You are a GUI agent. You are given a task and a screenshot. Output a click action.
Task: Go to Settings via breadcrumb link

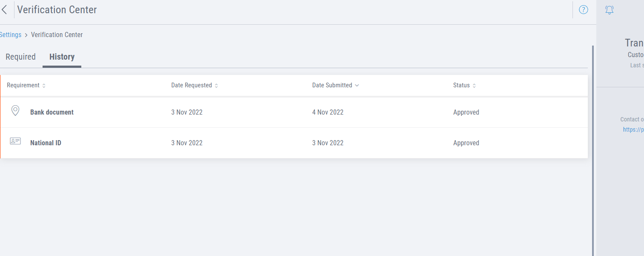tap(11, 35)
